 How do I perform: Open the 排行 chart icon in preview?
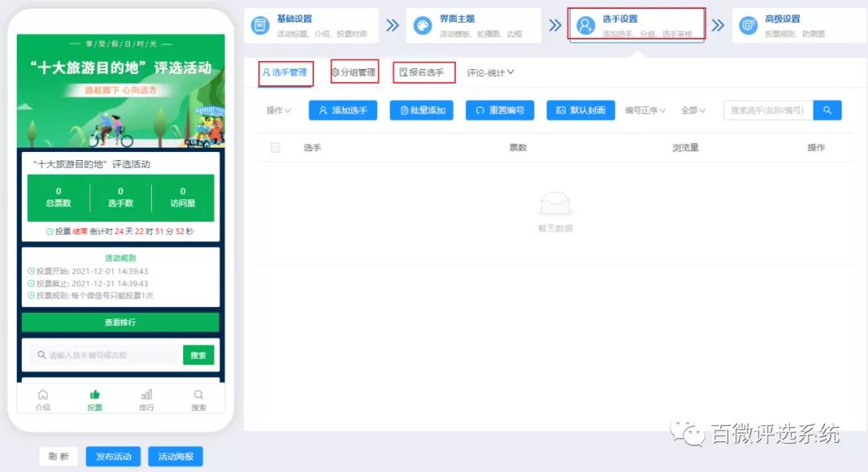[x=146, y=396]
